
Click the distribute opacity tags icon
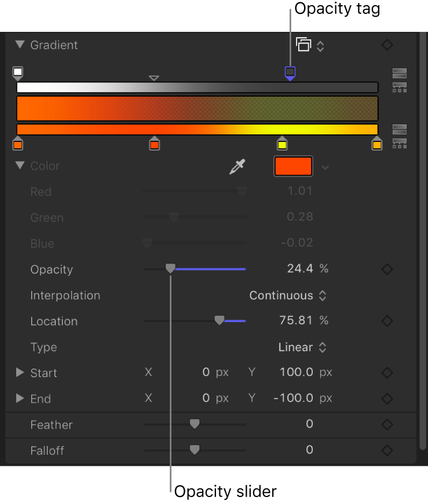(399, 87)
